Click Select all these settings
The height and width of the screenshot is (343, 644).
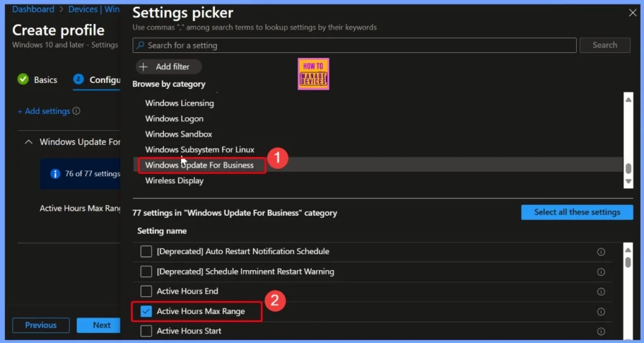point(577,212)
